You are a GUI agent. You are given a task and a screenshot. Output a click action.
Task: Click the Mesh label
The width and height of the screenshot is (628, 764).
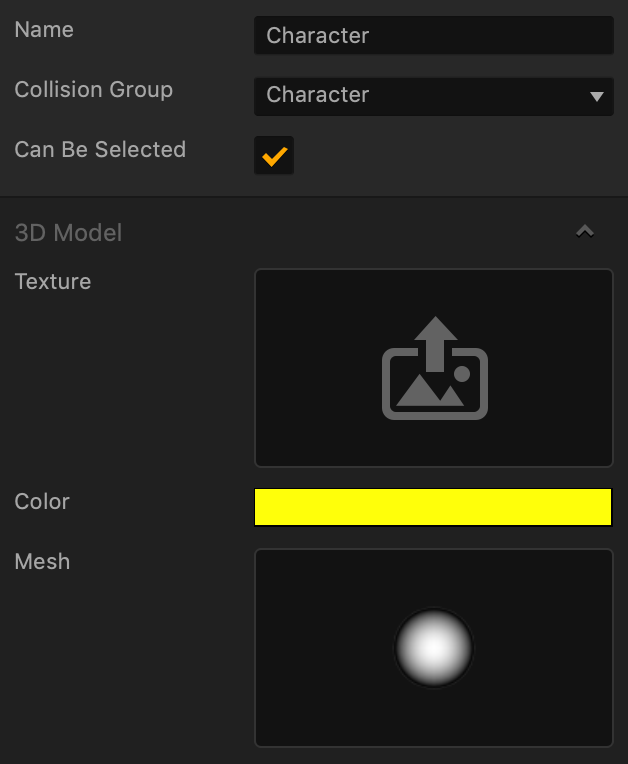point(43,562)
